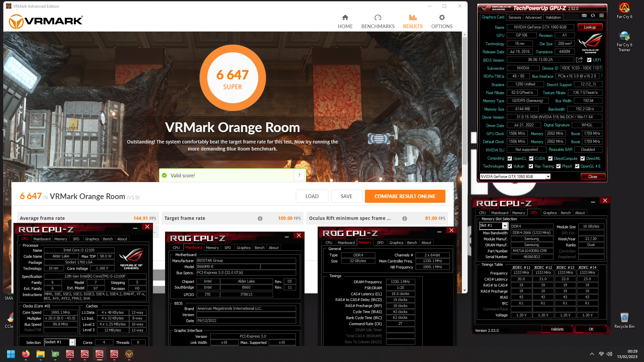Viewport: 644px width, 362px height.
Task: Toggle the DirectML checkbox
Action: (583, 159)
